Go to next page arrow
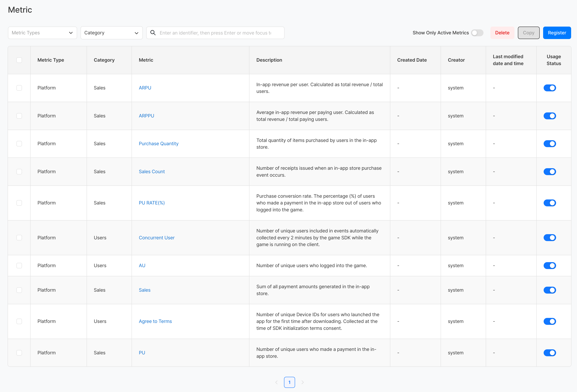Screen dimensions: 577x392 pos(302,382)
